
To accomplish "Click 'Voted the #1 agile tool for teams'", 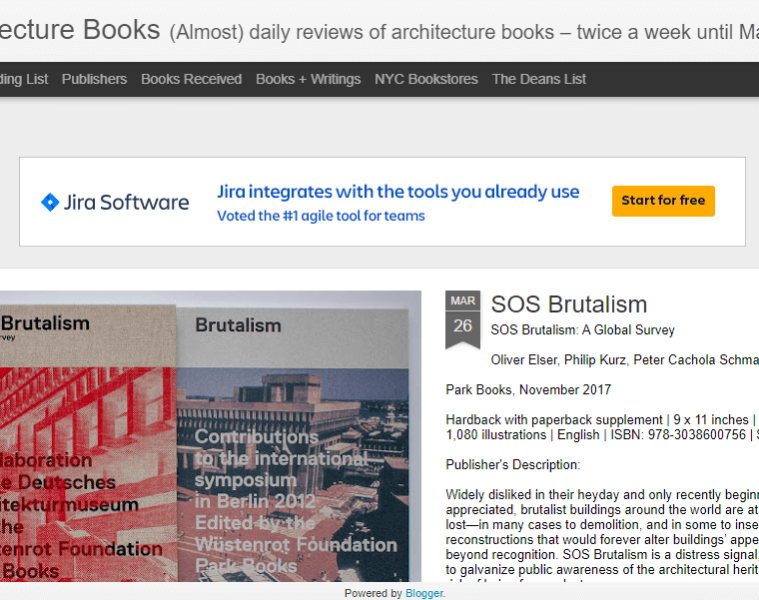I will pyautogui.click(x=321, y=216).
